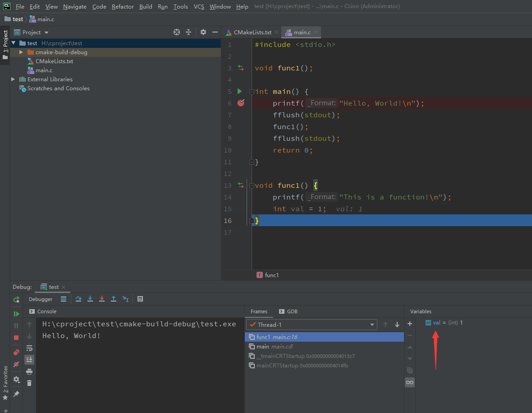The image size is (532, 413).
Task: Toggle the line 6 breakpoint
Action: point(241,103)
